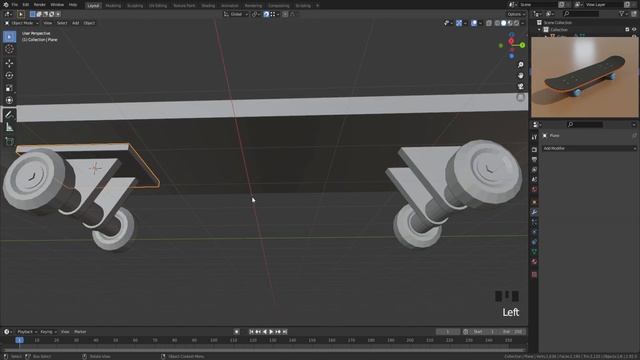Open the Render menu

[40, 5]
